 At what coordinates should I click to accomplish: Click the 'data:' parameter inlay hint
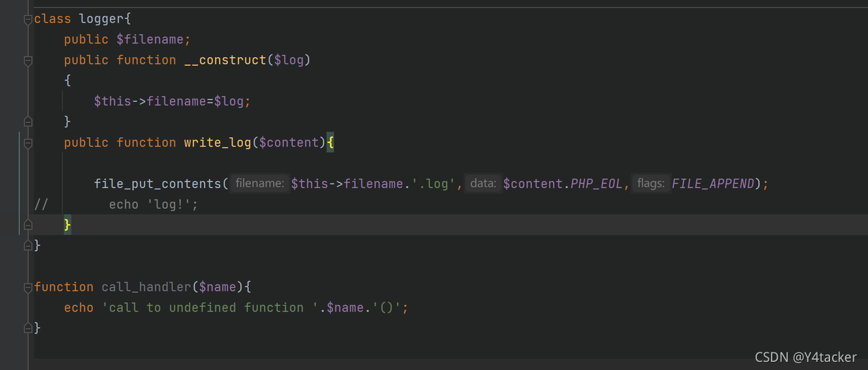[484, 184]
